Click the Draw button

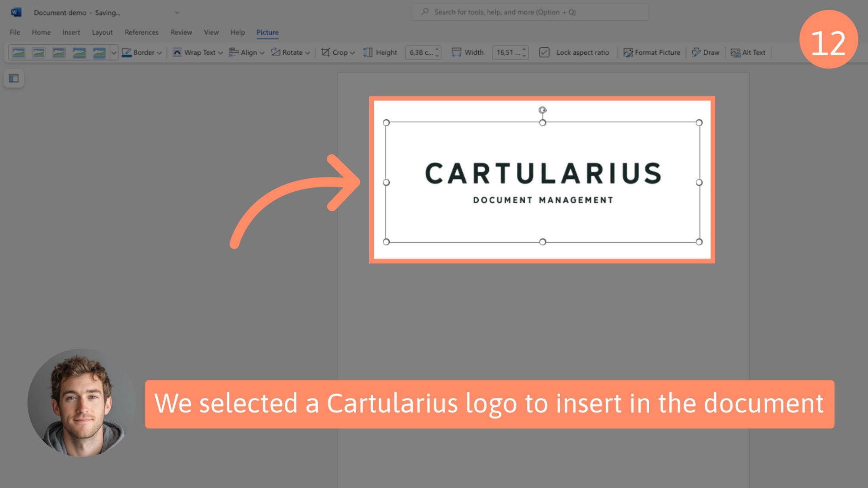[x=705, y=52]
